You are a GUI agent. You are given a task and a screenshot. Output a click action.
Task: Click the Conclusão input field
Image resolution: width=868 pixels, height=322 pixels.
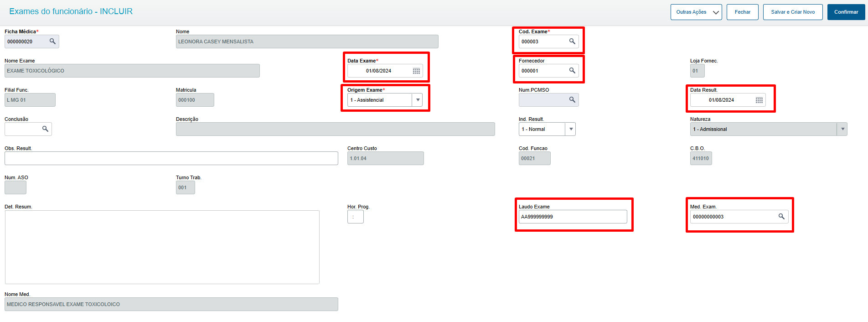[23, 129]
